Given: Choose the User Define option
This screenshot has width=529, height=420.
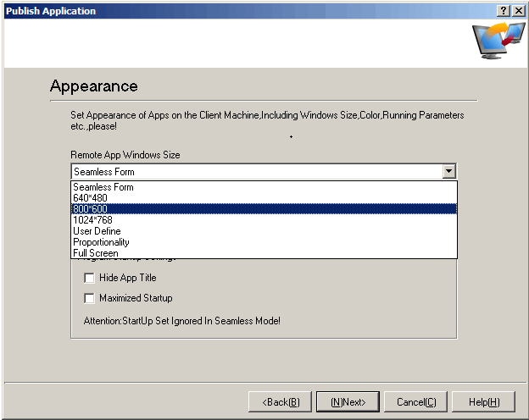Looking at the screenshot, I should click(97, 231).
